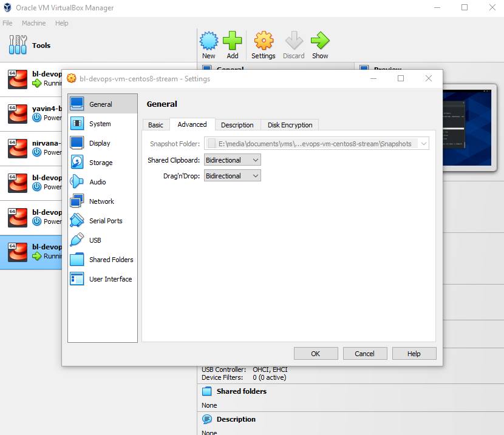Click the Shared folders section icon in manager
The image size is (504, 435).
tap(207, 391)
